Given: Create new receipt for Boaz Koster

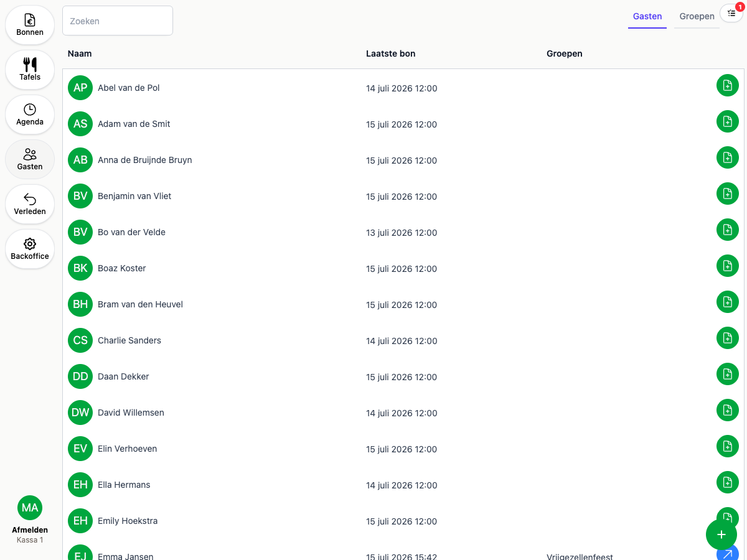Looking at the screenshot, I should point(728,266).
